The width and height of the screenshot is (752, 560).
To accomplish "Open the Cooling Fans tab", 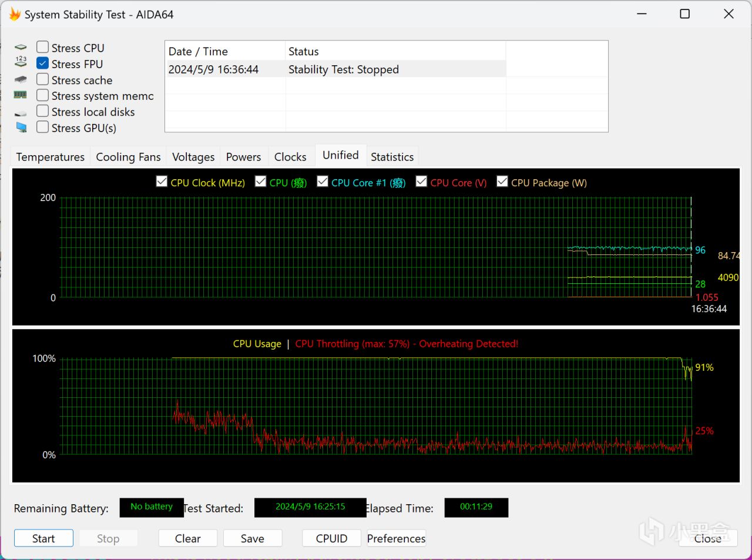I will 128,157.
